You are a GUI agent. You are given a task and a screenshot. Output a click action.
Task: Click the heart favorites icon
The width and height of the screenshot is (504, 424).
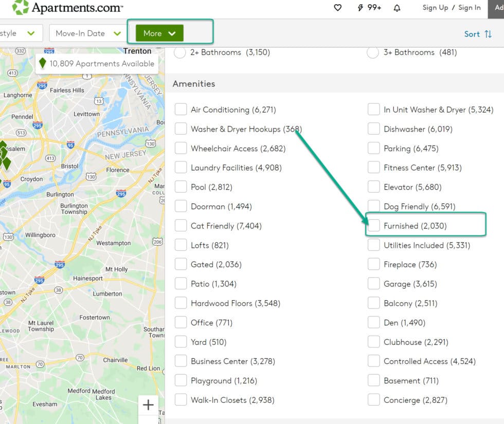[x=337, y=8]
